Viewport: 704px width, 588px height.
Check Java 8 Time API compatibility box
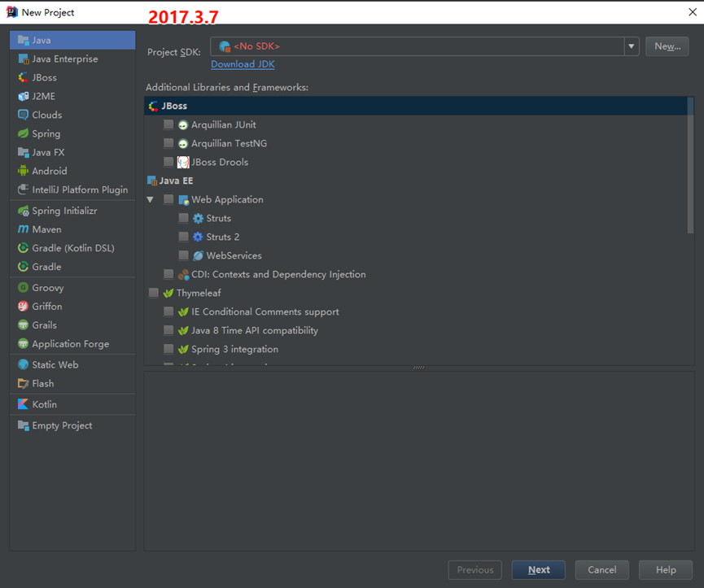(x=168, y=330)
